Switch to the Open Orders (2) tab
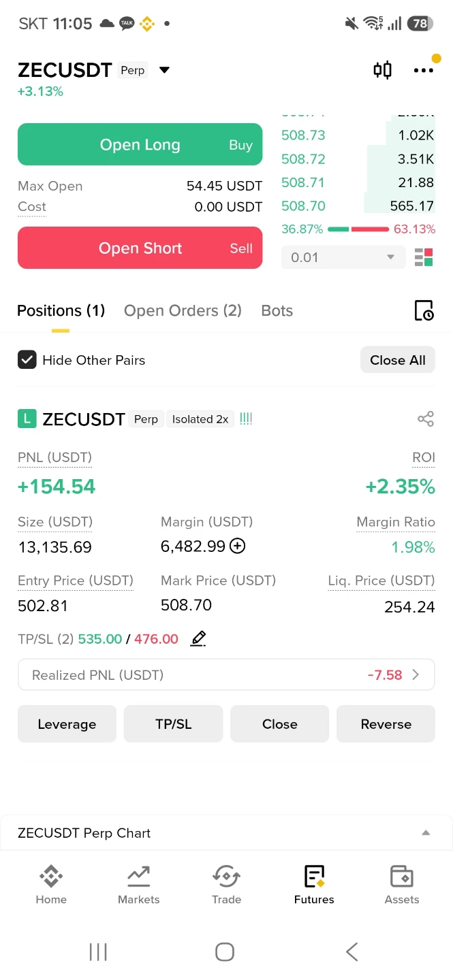Viewport: 453px width, 980px height. tap(183, 310)
